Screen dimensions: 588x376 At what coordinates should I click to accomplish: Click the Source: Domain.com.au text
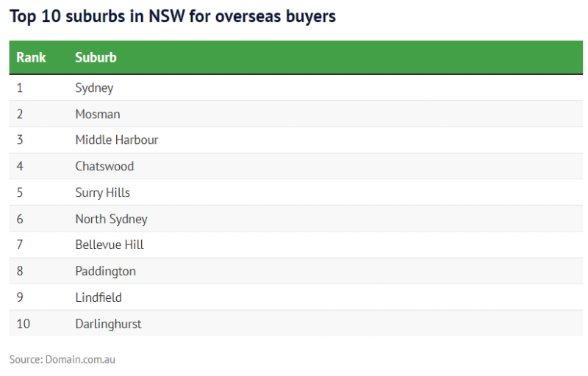coord(62,360)
